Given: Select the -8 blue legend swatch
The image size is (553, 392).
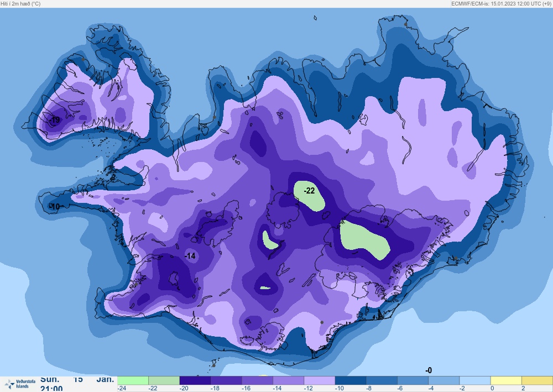Looking at the screenshot, I should [x=382, y=380].
